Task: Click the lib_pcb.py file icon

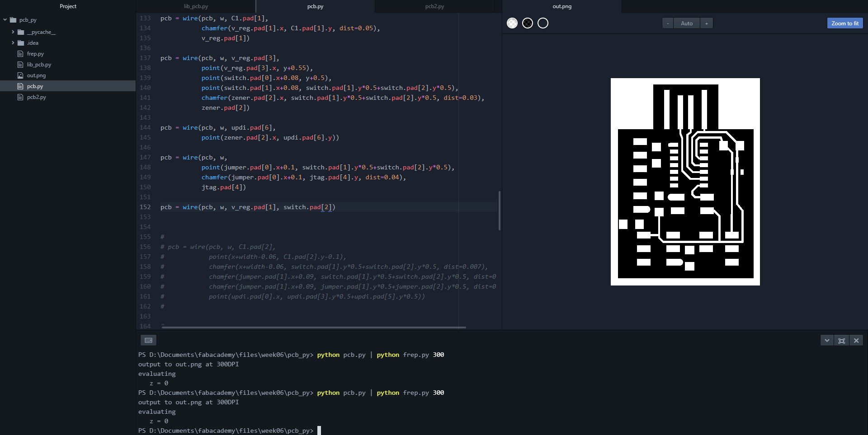Action: [x=20, y=65]
